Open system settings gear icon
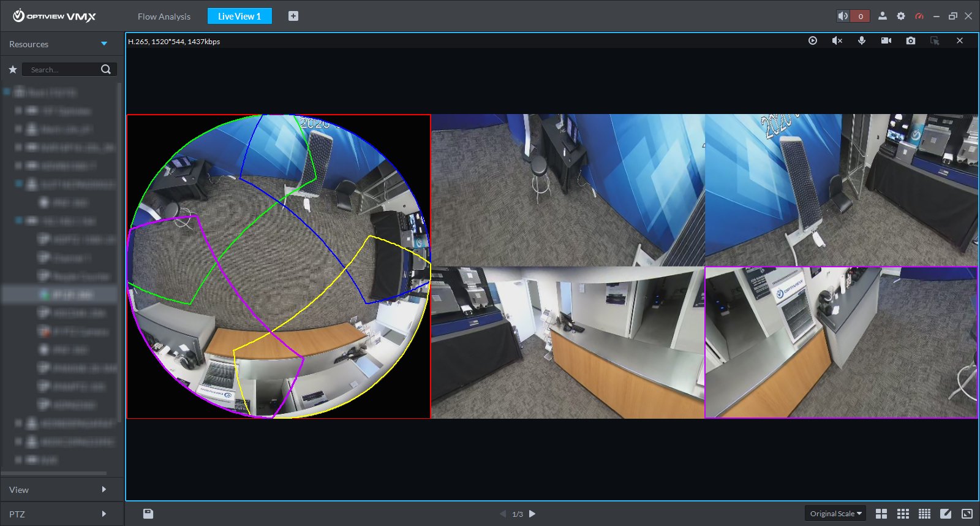Screen dimensions: 980x526 tap(901, 16)
